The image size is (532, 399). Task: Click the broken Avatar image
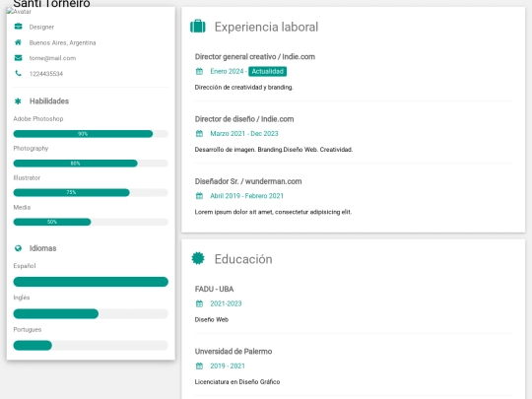pos(19,11)
